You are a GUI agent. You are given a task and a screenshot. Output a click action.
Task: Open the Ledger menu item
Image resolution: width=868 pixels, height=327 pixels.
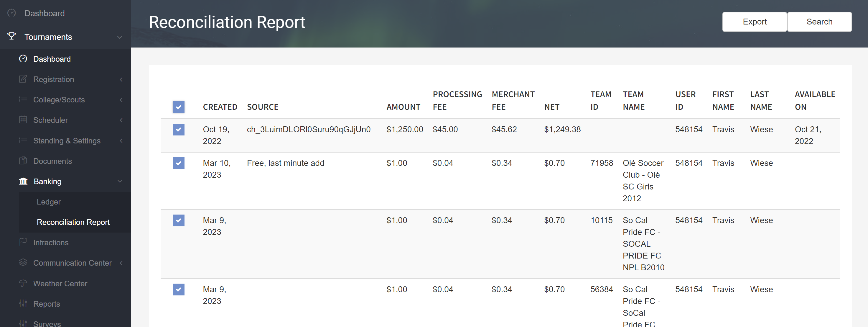tap(49, 202)
